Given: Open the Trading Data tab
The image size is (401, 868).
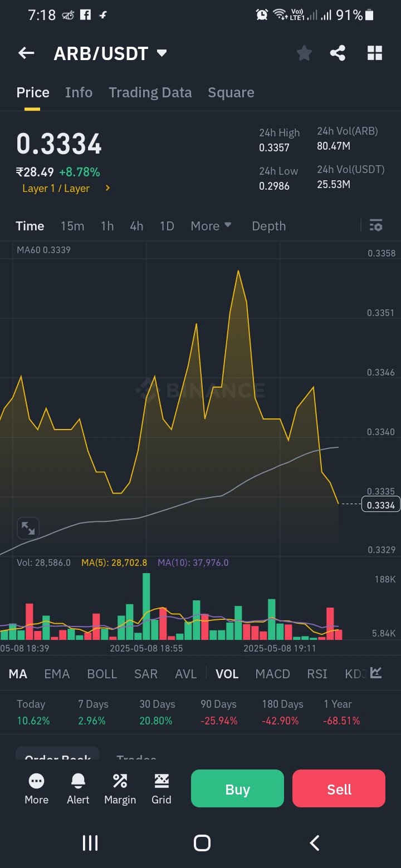Looking at the screenshot, I should point(150,92).
